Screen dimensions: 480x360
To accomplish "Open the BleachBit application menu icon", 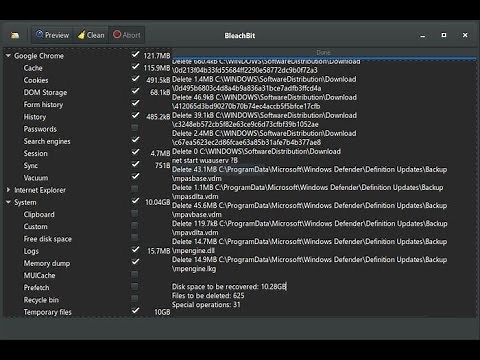I will tap(15, 35).
